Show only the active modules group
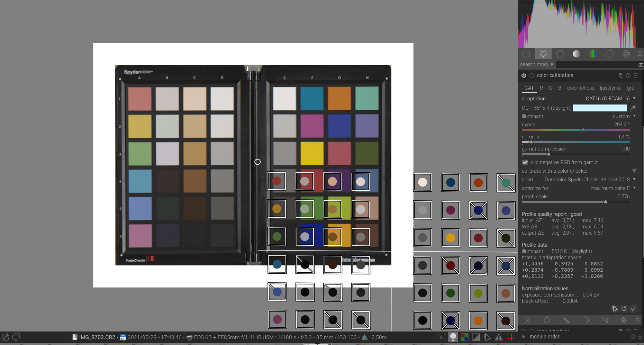Screen dimensions: 644x345 (x=526, y=54)
